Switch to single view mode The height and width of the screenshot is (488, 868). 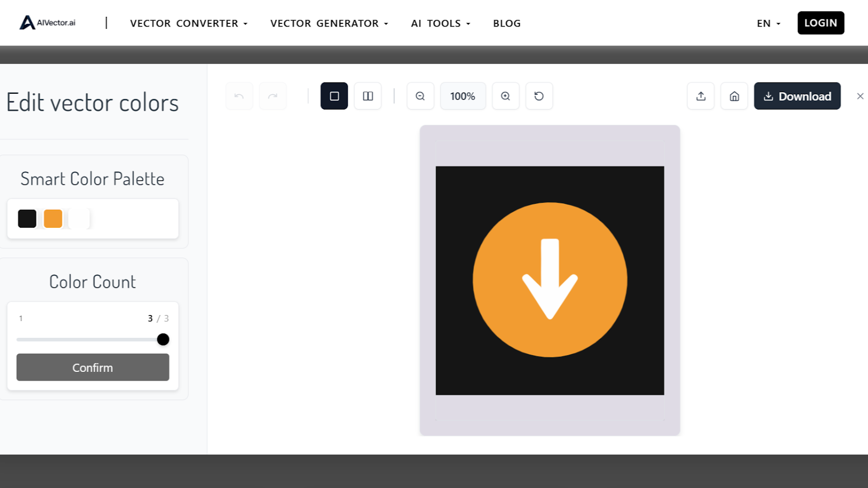pos(334,96)
